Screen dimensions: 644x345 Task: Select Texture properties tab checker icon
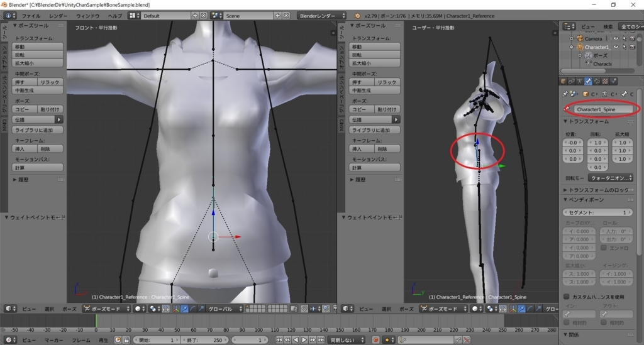coord(605,81)
